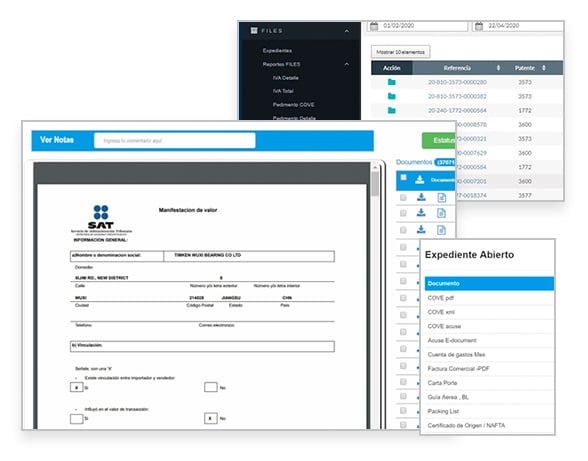
Task: Collapse the FILES sidebar section chevron
Action: tap(346, 31)
